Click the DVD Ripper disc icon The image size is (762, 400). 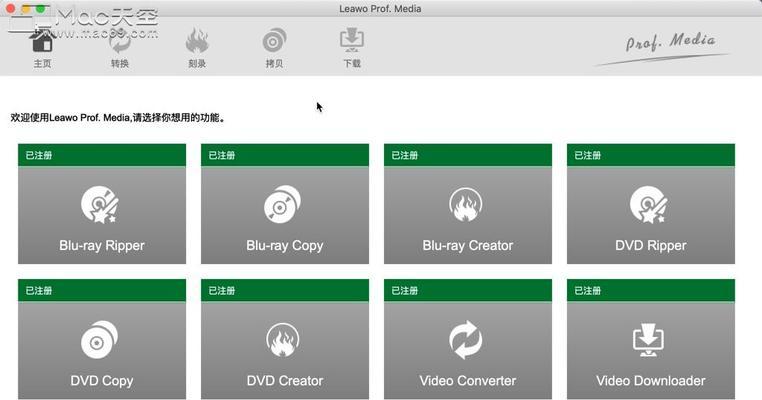click(649, 204)
